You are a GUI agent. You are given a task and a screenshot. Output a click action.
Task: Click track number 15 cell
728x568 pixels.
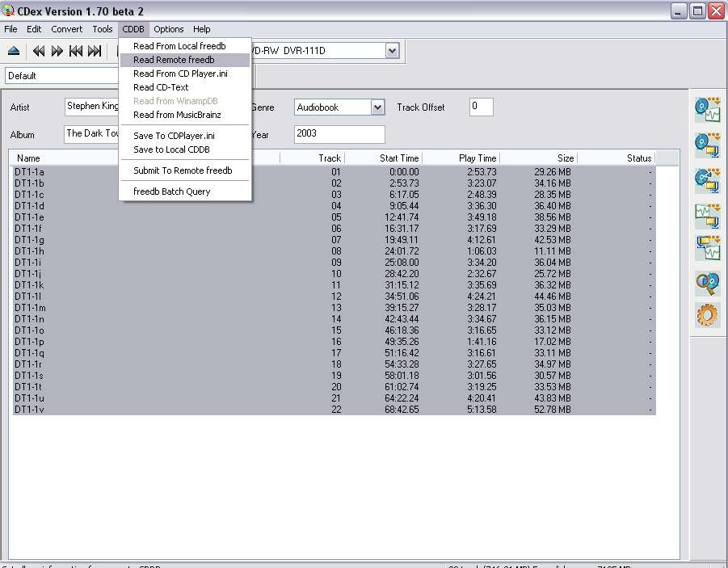(x=336, y=330)
